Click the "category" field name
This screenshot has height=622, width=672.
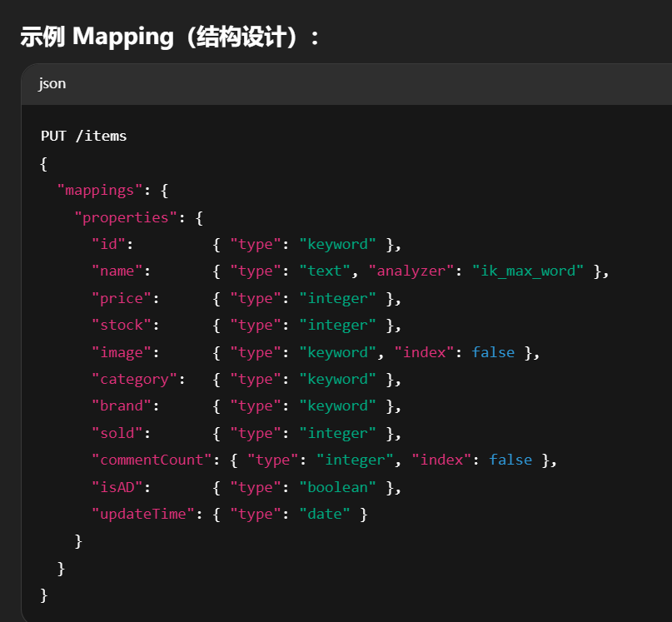pos(138,379)
